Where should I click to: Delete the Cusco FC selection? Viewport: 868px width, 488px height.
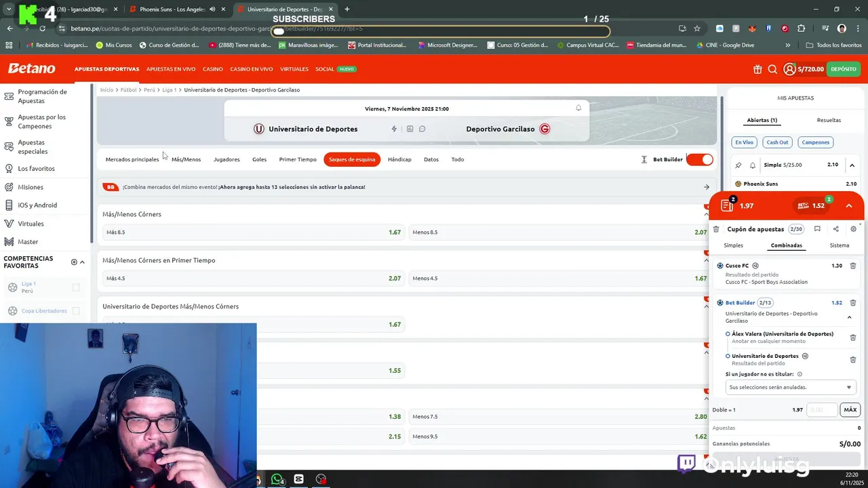(x=853, y=266)
